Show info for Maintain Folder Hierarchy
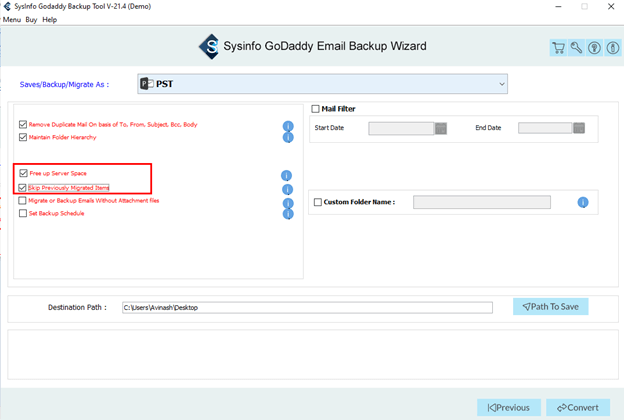Image resolution: width=624 pixels, height=420 pixels. [x=288, y=137]
